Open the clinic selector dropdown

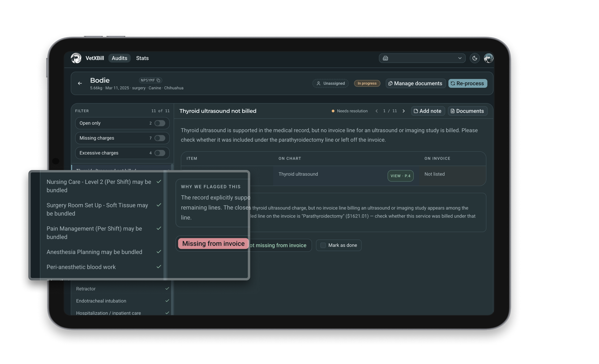point(422,58)
